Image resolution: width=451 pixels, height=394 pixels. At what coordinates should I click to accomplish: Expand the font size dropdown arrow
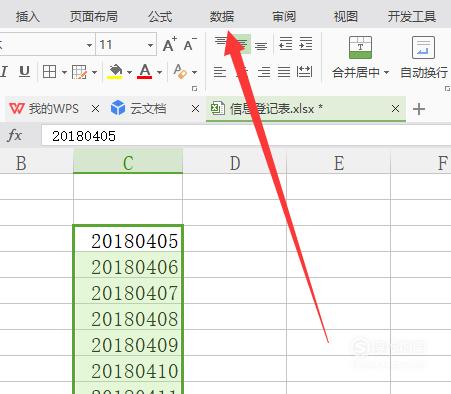click(x=150, y=45)
